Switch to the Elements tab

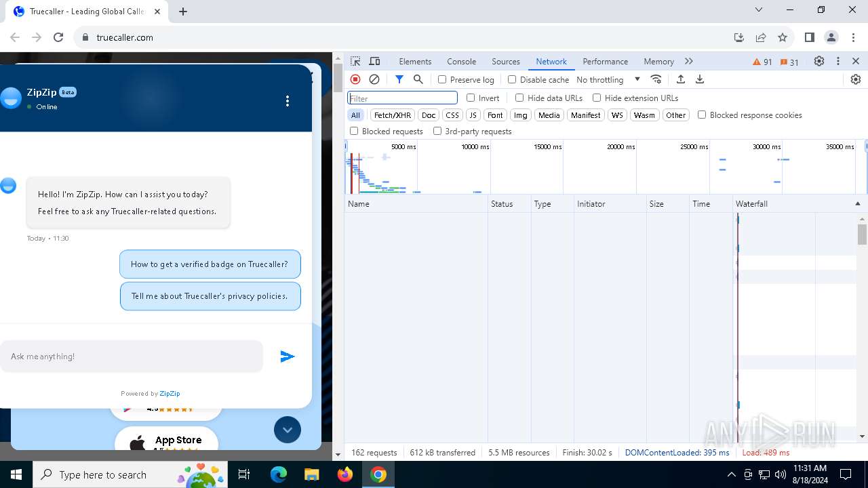pos(415,61)
